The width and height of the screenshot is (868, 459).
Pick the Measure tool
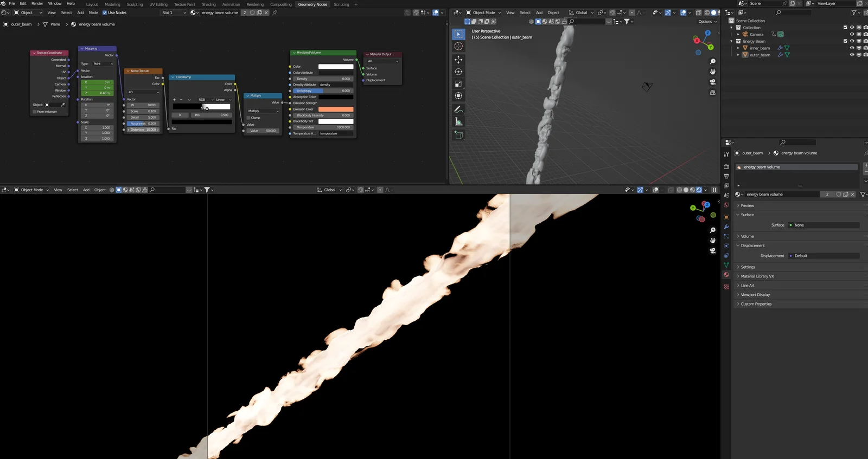(458, 121)
